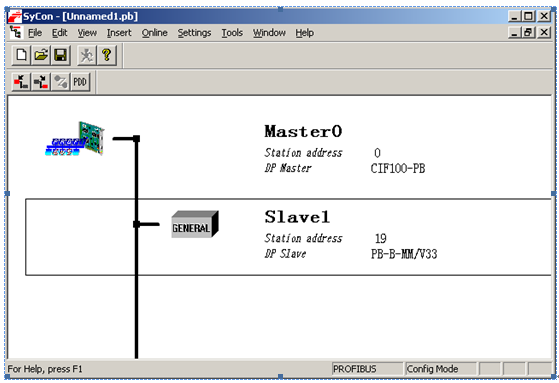Click the greyed connection toolbar icon
This screenshot has width=559, height=383.
coord(60,82)
